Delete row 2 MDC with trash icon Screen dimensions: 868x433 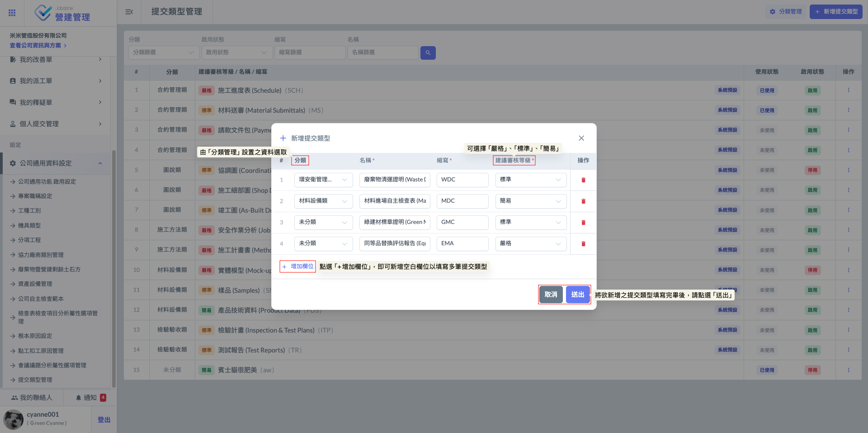point(583,201)
